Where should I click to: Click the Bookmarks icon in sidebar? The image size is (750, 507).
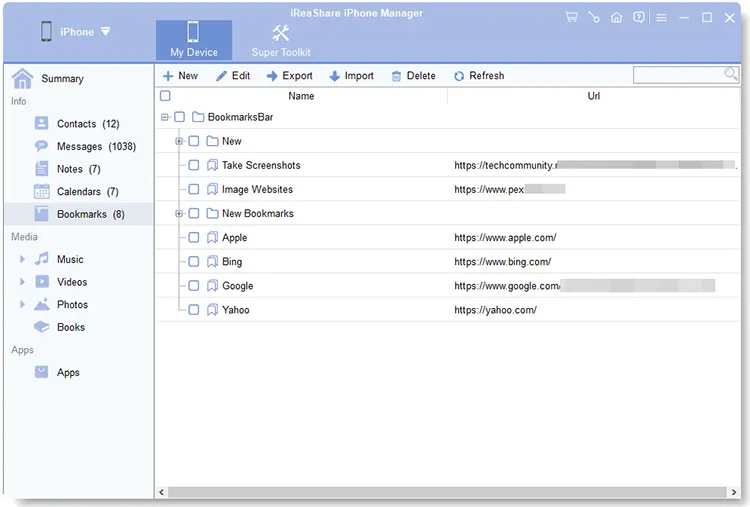(x=42, y=214)
